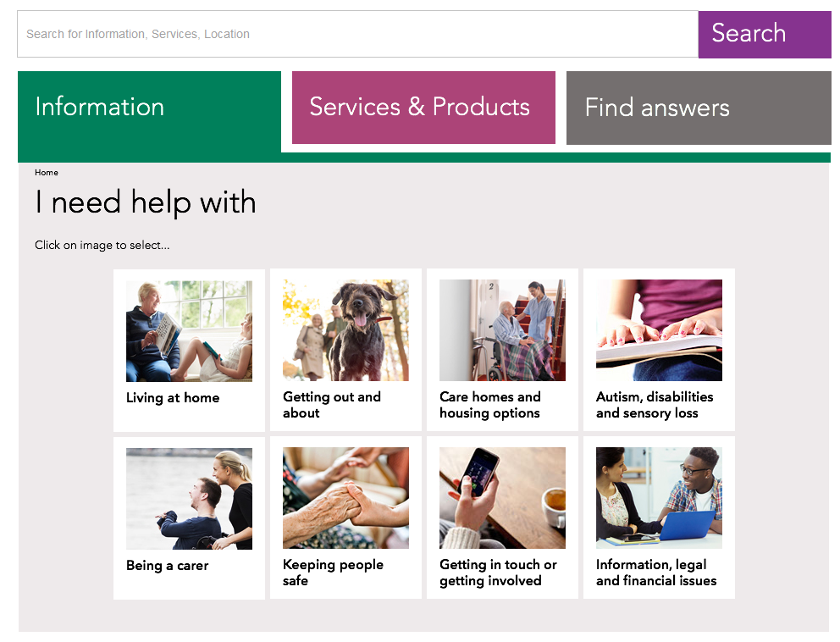The height and width of the screenshot is (642, 840).
Task: Select the holding hands Keeping people safe image
Action: (345, 498)
